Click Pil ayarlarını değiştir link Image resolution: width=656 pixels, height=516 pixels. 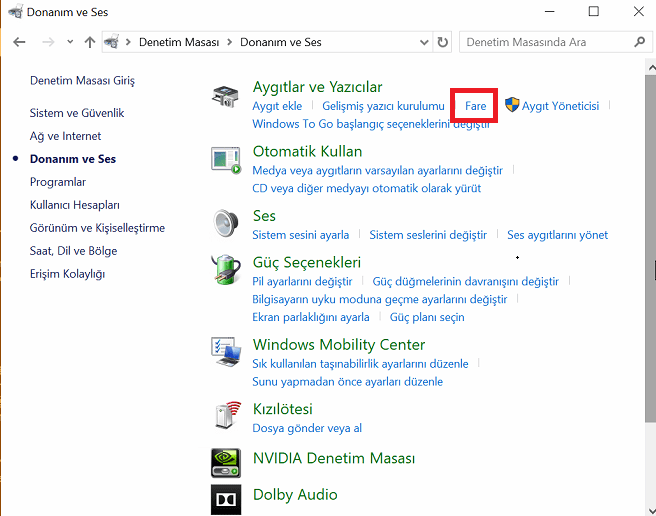click(x=302, y=282)
